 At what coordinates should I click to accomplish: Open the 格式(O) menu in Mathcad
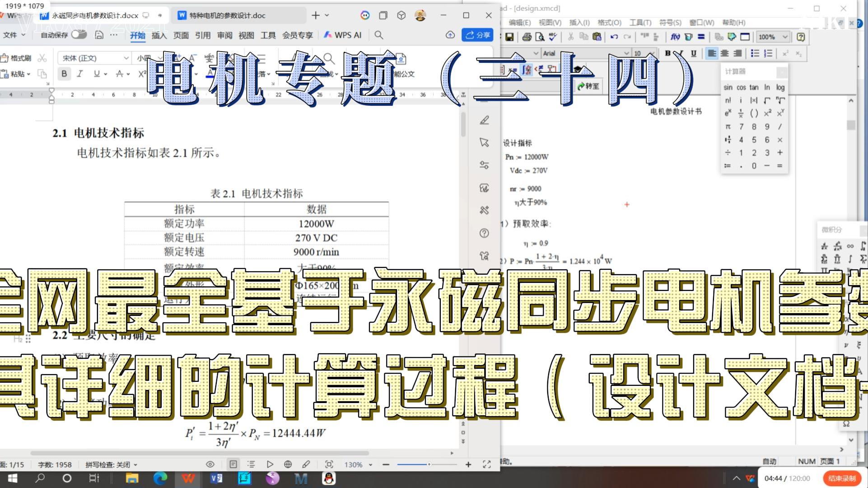pos(609,22)
